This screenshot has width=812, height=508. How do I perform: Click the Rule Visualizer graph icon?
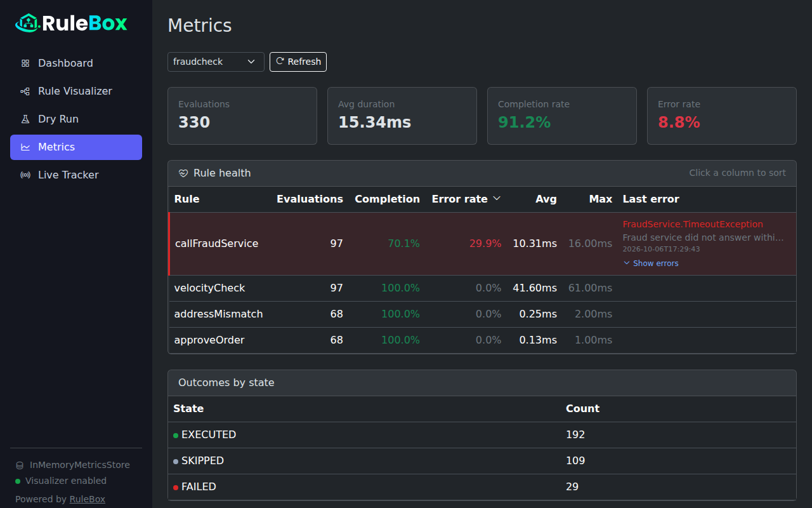coord(25,91)
